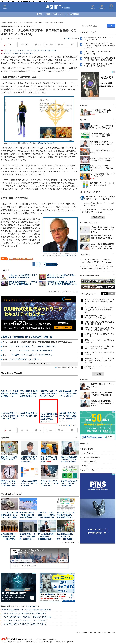Go to article page 3
This screenshot has width=116, height=644.
(x=41, y=264)
